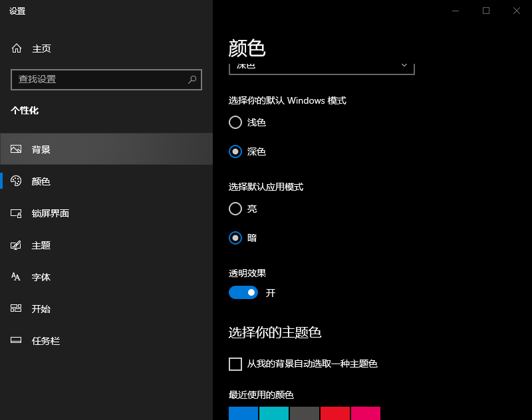Open the 锁屏界面 settings page
Viewport: 532px width, 420px height.
51,213
